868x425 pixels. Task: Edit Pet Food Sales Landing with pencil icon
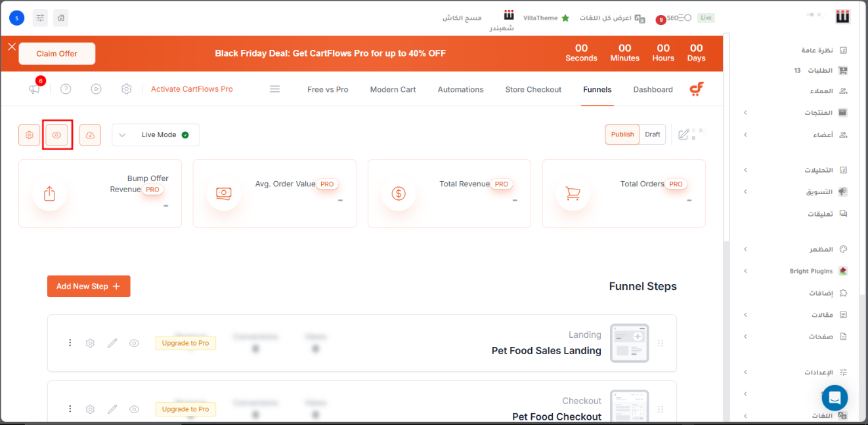coord(112,343)
